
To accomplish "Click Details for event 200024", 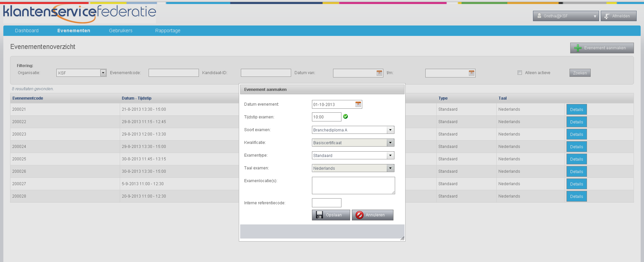I will click(x=577, y=147).
